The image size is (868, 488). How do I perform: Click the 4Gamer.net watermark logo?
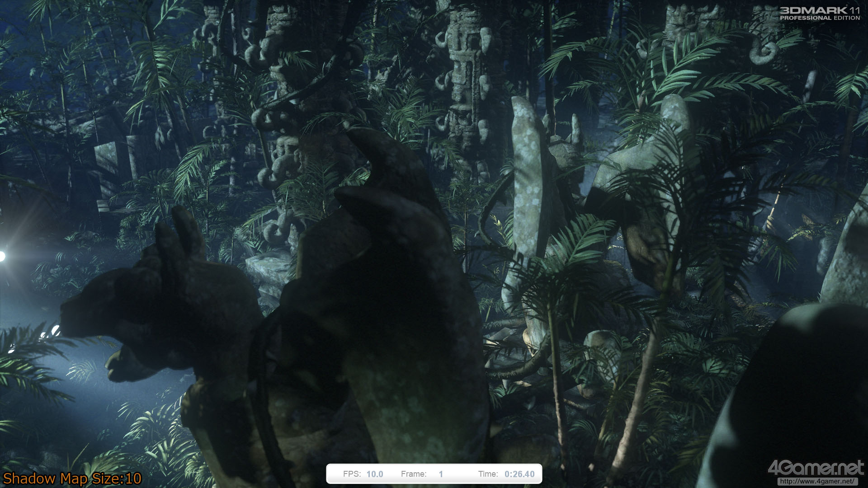[816, 468]
